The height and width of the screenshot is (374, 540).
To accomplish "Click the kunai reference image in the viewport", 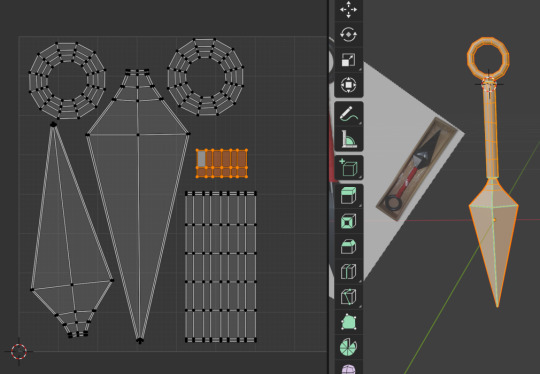I will (x=418, y=169).
